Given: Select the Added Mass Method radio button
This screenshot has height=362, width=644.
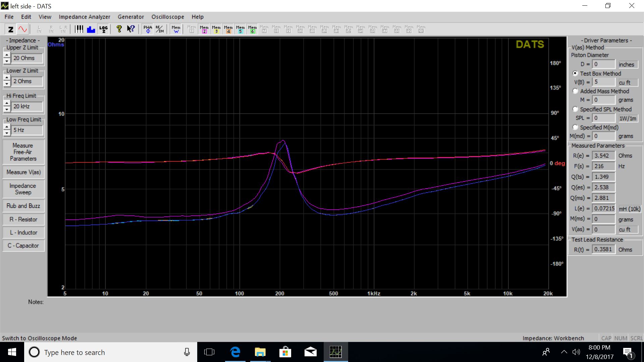Looking at the screenshot, I should (x=575, y=91).
